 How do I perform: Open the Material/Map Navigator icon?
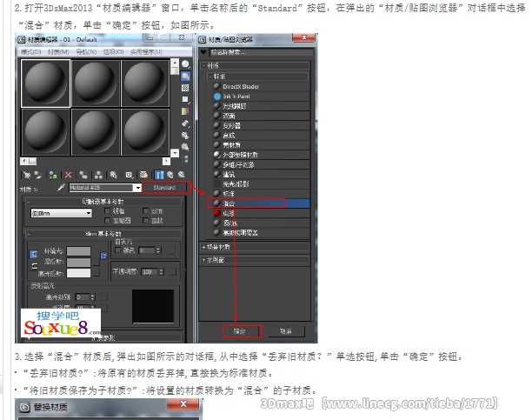click(185, 158)
